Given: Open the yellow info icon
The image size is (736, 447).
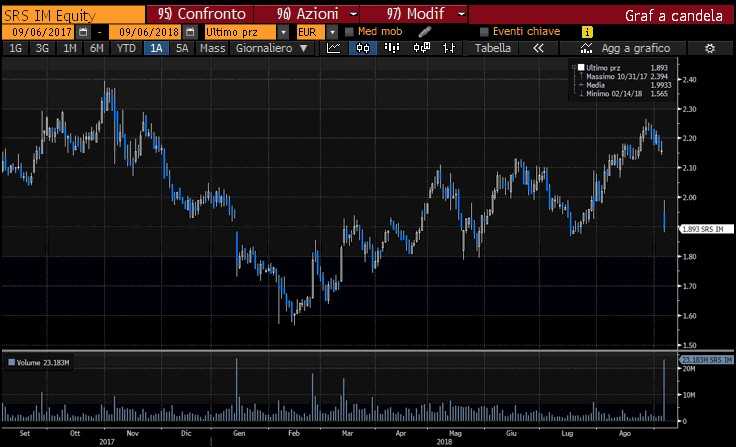Looking at the screenshot, I should point(587,32).
